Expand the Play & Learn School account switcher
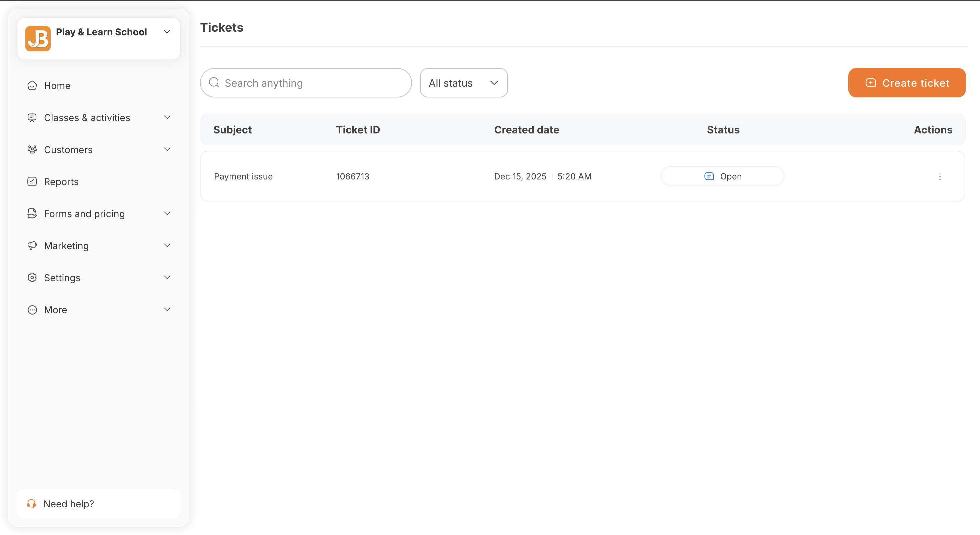Screen dimensions: 980x535 pos(167,32)
